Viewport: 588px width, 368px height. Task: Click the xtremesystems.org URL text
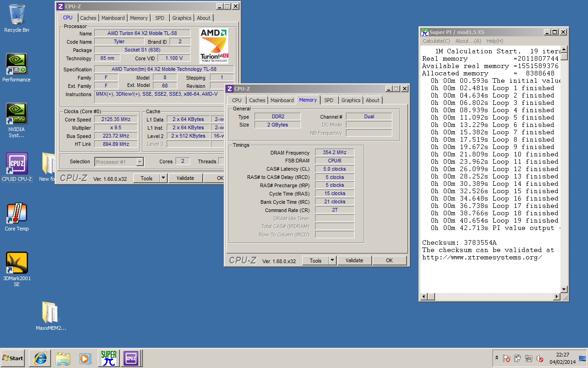[x=482, y=257]
